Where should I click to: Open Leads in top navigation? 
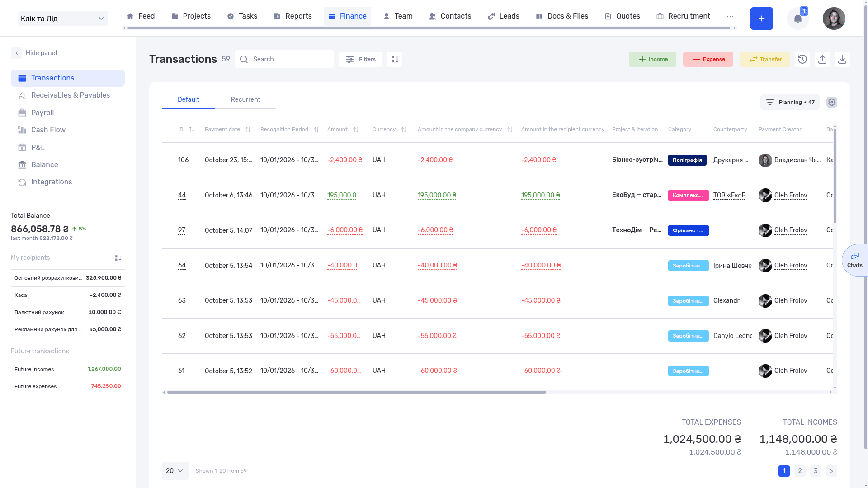coord(503,16)
